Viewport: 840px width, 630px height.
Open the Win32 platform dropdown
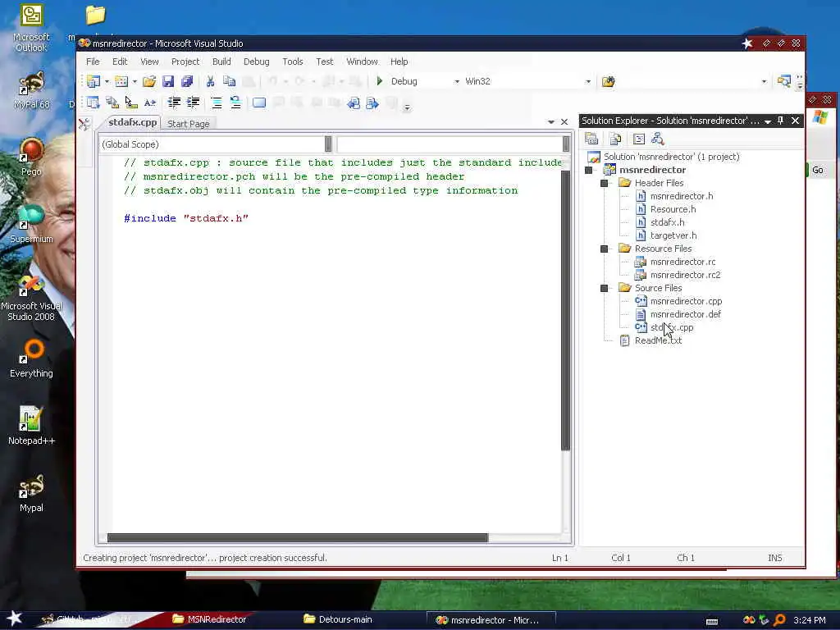[x=588, y=81]
